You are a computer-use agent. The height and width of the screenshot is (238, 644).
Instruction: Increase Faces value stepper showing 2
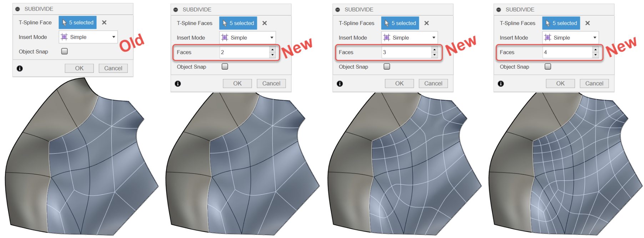(273, 50)
